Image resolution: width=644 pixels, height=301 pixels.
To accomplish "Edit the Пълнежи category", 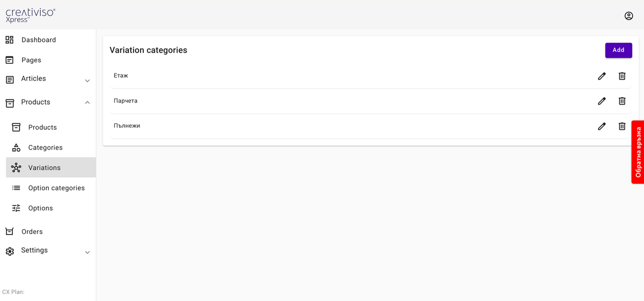I will 602,126.
